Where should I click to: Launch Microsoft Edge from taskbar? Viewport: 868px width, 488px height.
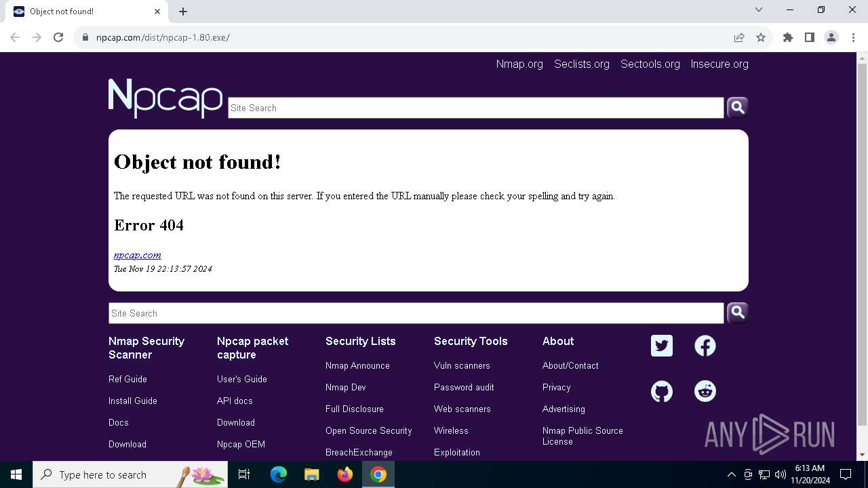click(279, 474)
